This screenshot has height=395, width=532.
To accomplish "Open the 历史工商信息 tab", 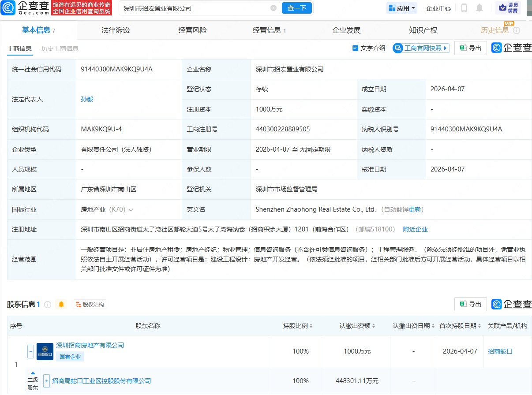I will [x=61, y=49].
